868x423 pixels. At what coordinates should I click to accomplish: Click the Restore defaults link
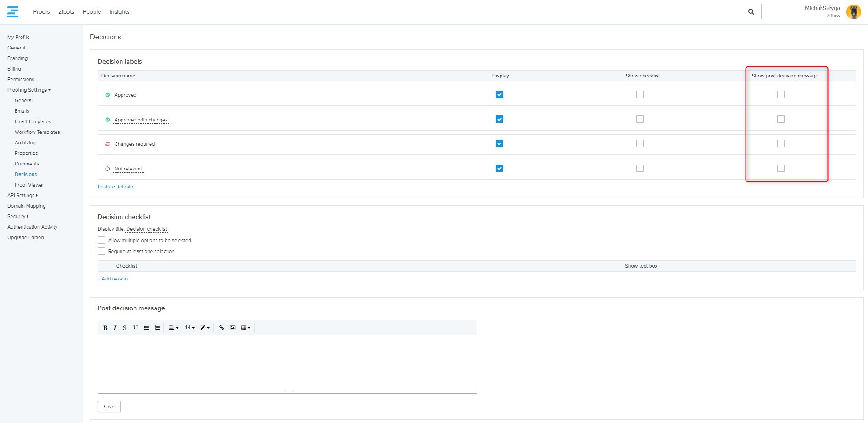[x=116, y=187]
